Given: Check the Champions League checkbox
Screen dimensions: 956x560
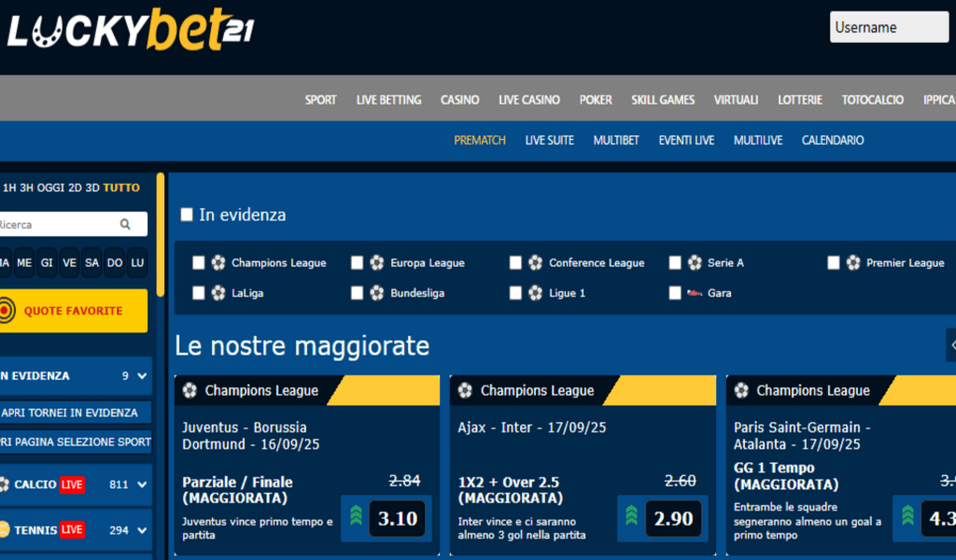Looking at the screenshot, I should tap(198, 262).
